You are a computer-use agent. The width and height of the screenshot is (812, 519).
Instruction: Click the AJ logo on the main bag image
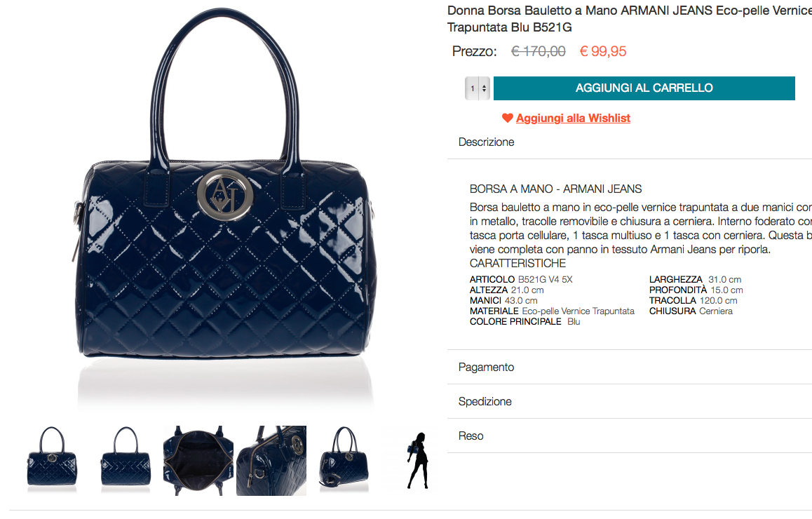[225, 195]
